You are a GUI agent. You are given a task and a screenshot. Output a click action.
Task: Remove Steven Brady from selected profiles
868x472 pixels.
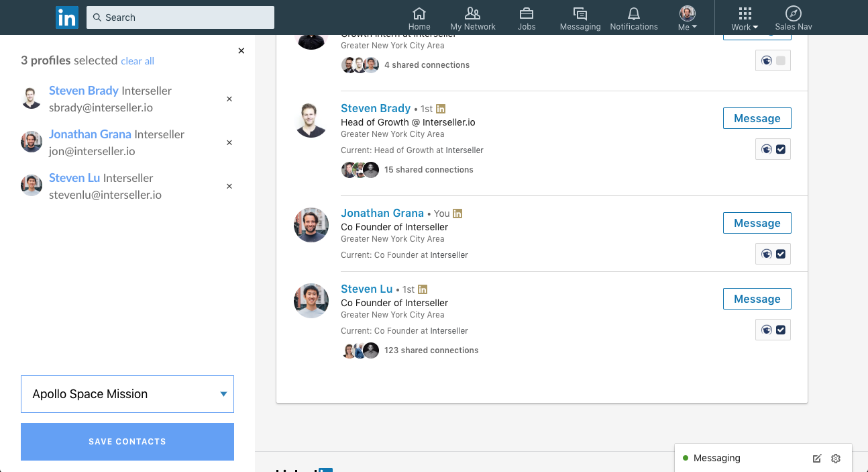tap(229, 99)
